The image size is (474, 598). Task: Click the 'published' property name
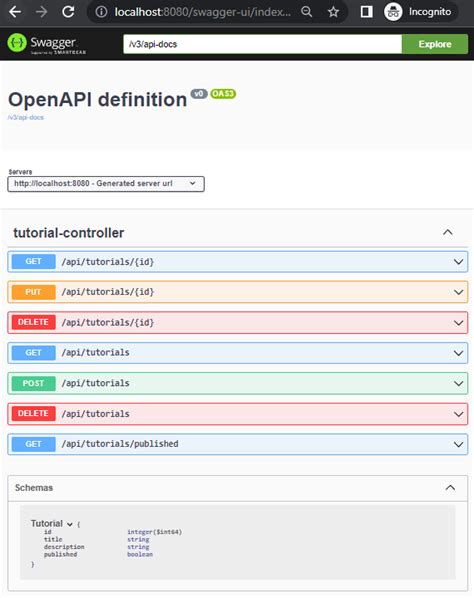(x=60, y=554)
